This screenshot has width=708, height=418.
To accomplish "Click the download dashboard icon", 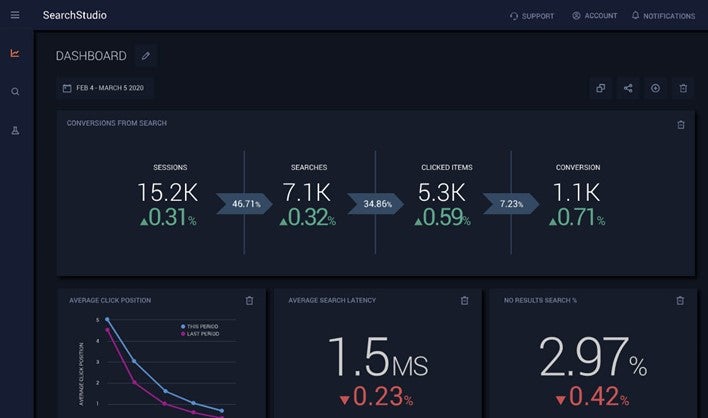I will point(656,88).
